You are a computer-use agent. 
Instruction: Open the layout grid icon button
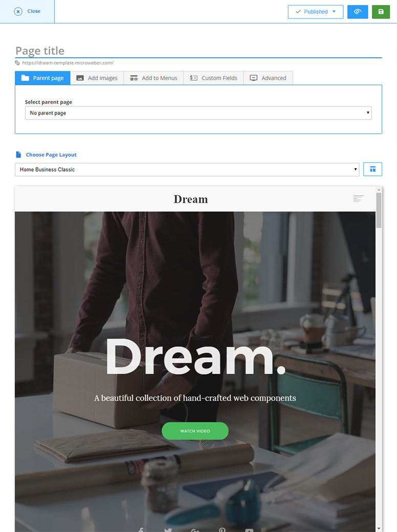[x=372, y=169]
